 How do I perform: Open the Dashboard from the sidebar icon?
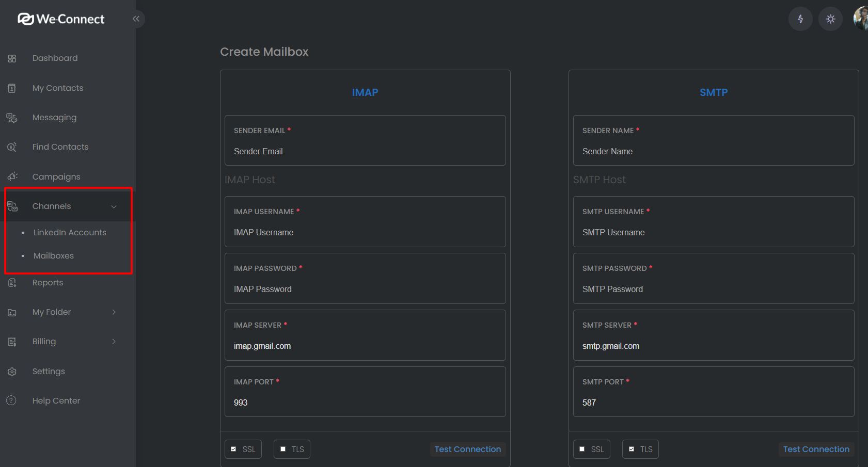click(x=12, y=58)
